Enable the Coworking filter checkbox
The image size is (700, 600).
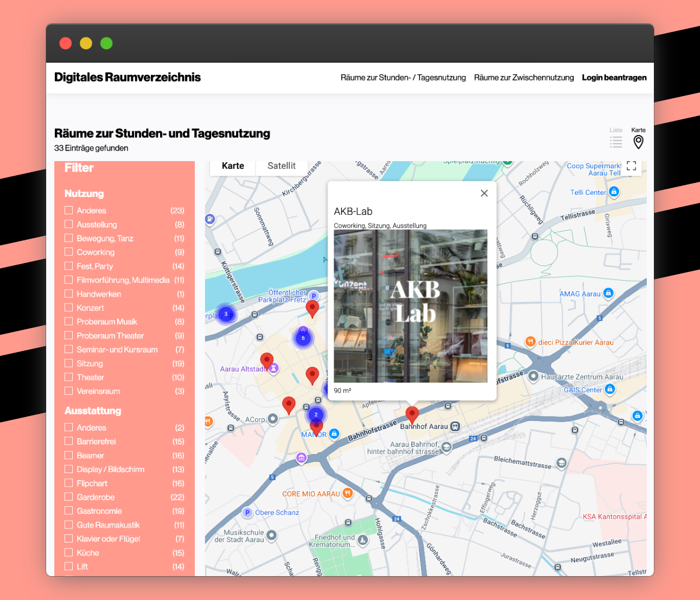coord(68,252)
